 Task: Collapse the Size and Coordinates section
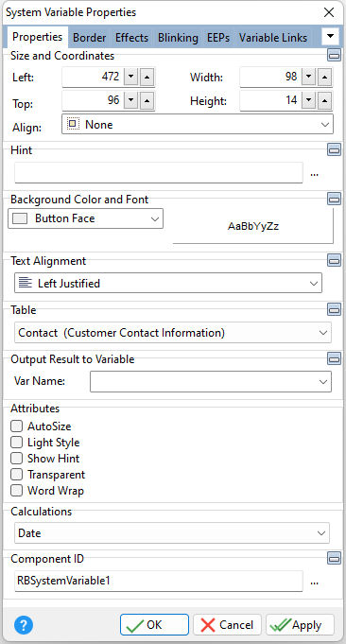point(334,55)
